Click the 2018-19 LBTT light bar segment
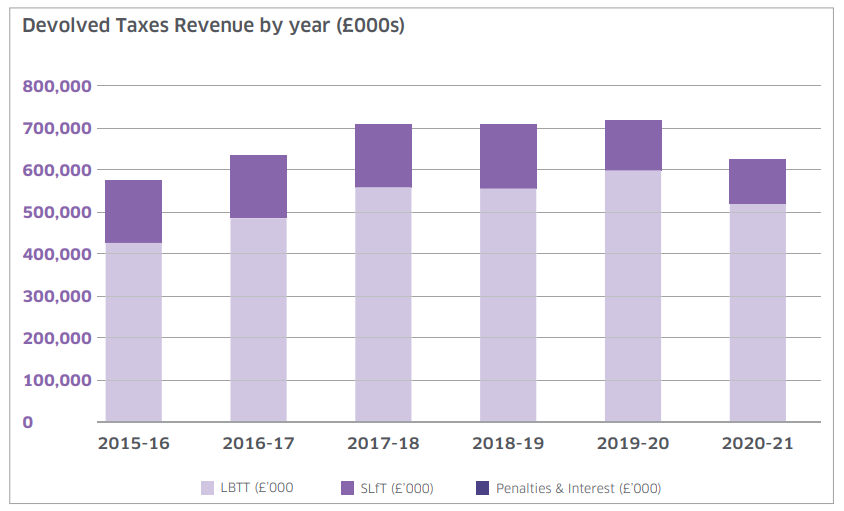This screenshot has height=511, width=844. click(508, 305)
